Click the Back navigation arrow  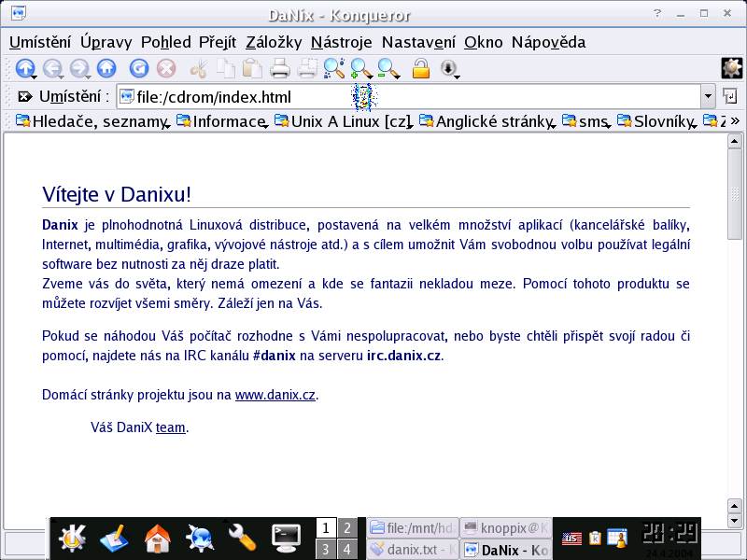(x=52, y=68)
